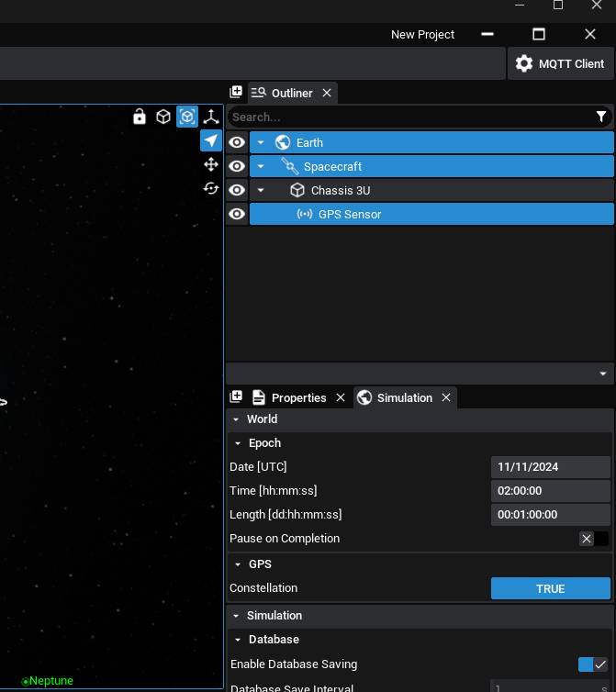Select the rotate tool in viewport
Image resolution: width=616 pixels, height=692 pixels.
click(x=211, y=188)
